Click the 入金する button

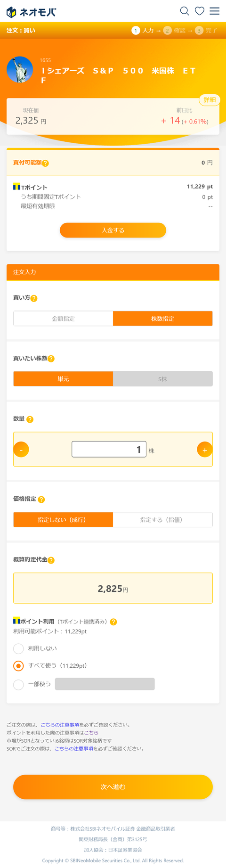[x=113, y=230]
